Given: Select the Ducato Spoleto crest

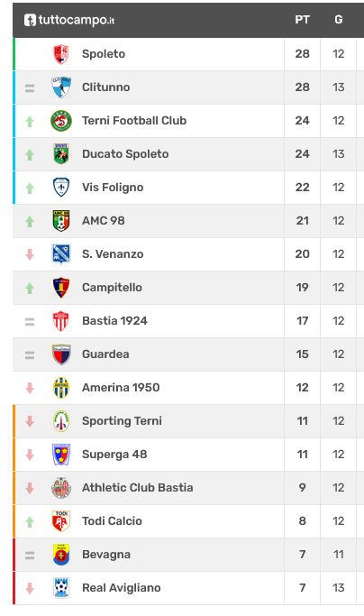Looking at the screenshot, I should pos(61,154).
